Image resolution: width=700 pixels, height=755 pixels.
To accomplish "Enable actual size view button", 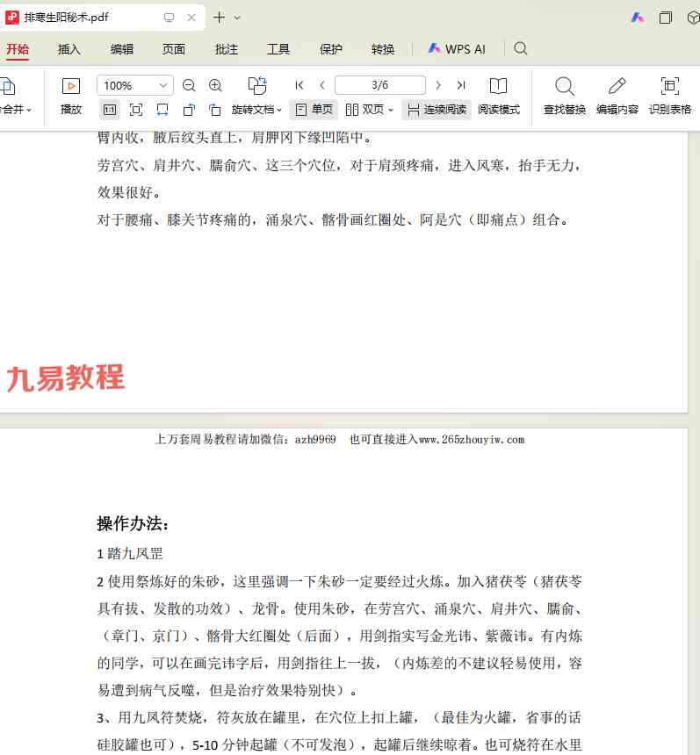I will point(110,110).
